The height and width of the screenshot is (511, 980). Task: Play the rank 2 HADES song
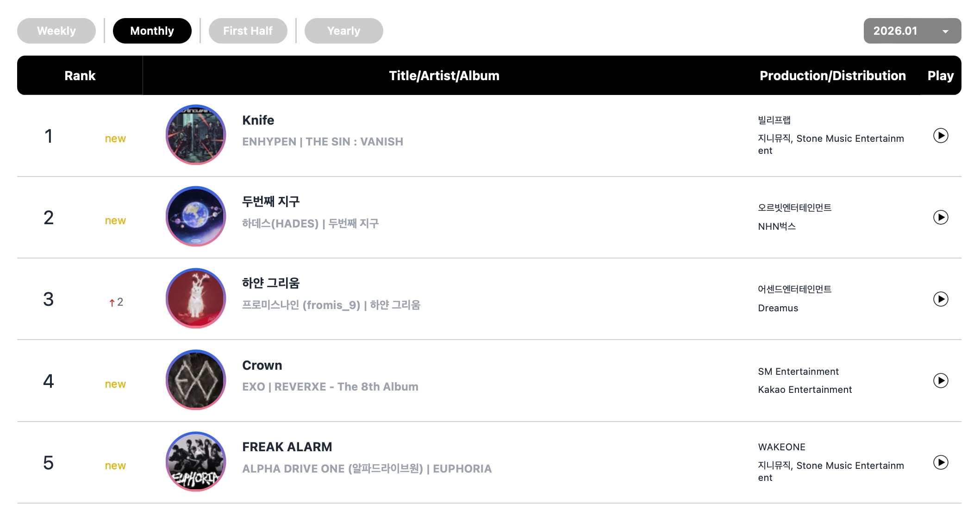click(x=940, y=217)
